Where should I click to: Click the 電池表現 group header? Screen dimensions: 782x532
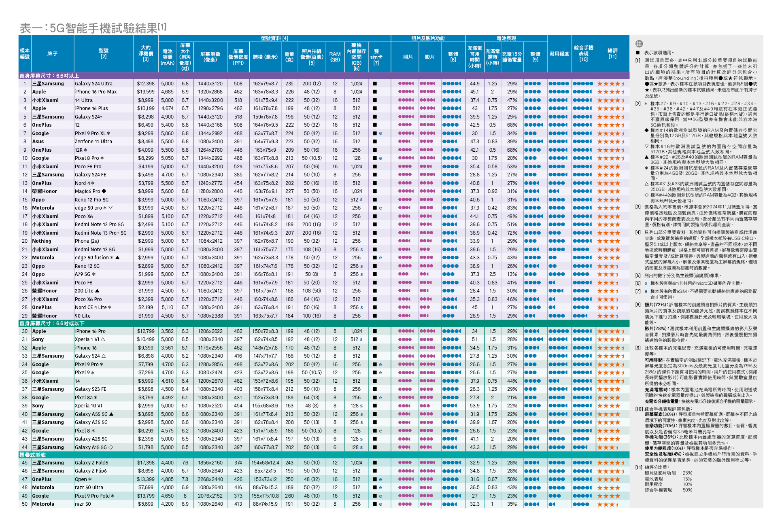tap(506, 38)
